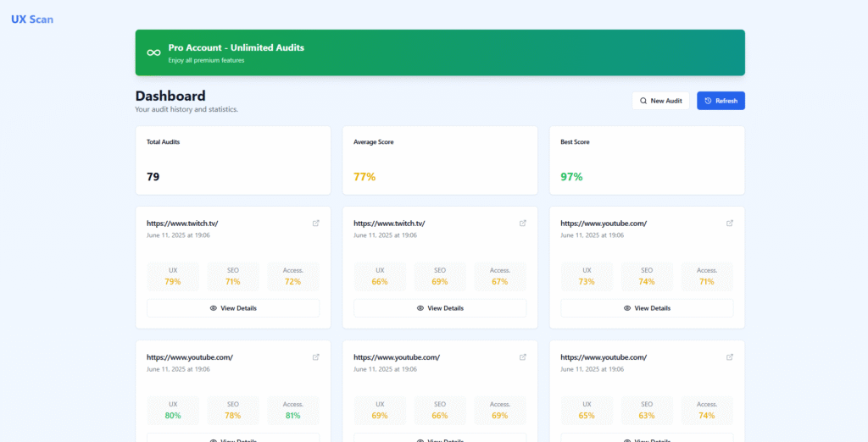Image resolution: width=868 pixels, height=442 pixels.
Task: Open external link on bottom-right youtube.com card
Action: click(x=730, y=356)
